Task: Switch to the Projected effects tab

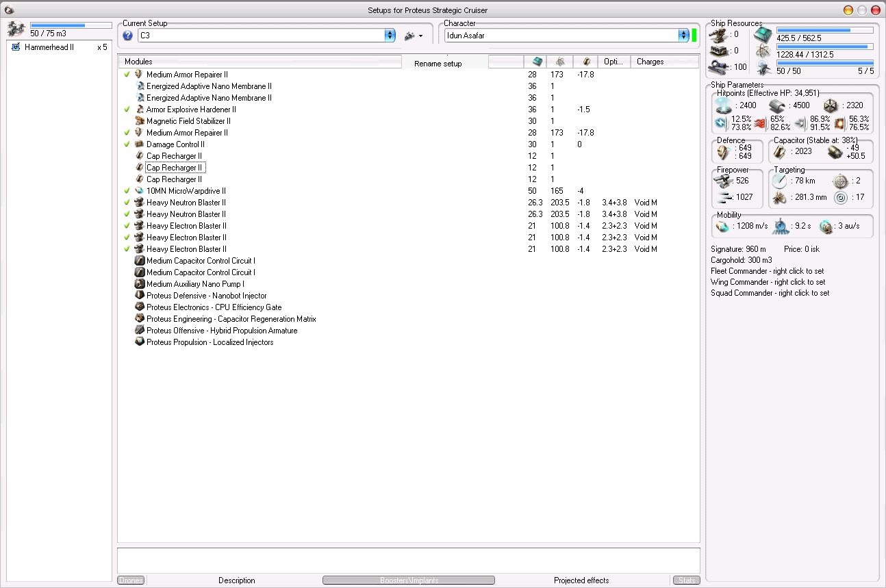Action: [581, 580]
